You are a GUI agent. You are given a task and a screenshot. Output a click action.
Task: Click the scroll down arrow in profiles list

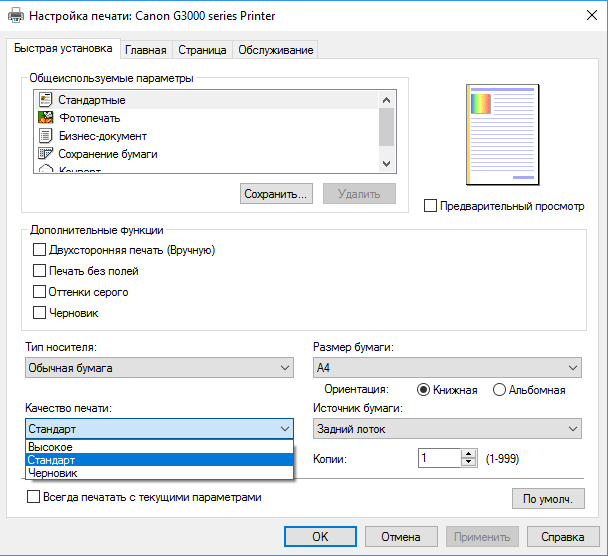coord(386,164)
